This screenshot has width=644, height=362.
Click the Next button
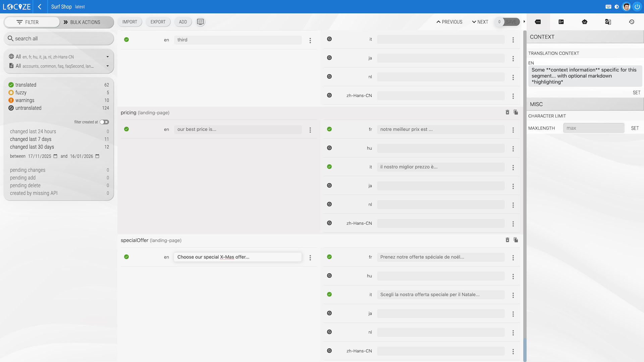(480, 22)
